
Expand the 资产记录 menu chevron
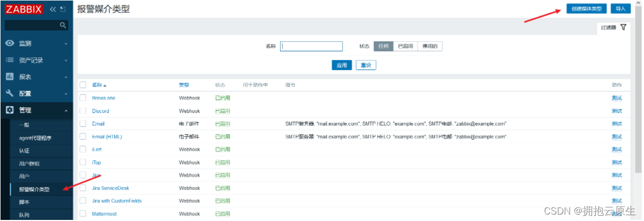coord(66,60)
